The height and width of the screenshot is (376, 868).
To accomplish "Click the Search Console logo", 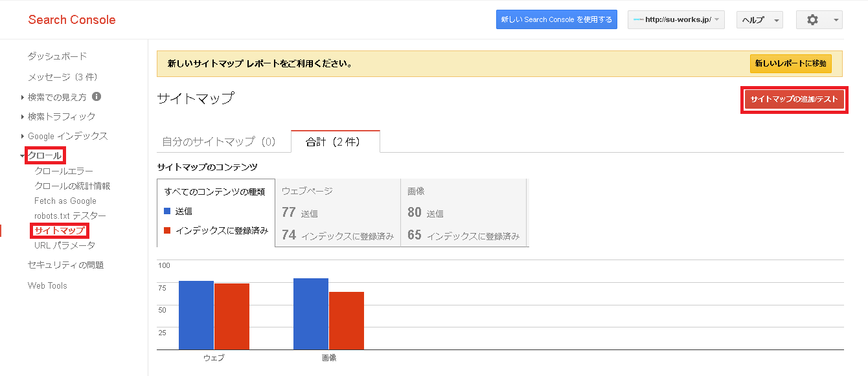I will pos(72,20).
